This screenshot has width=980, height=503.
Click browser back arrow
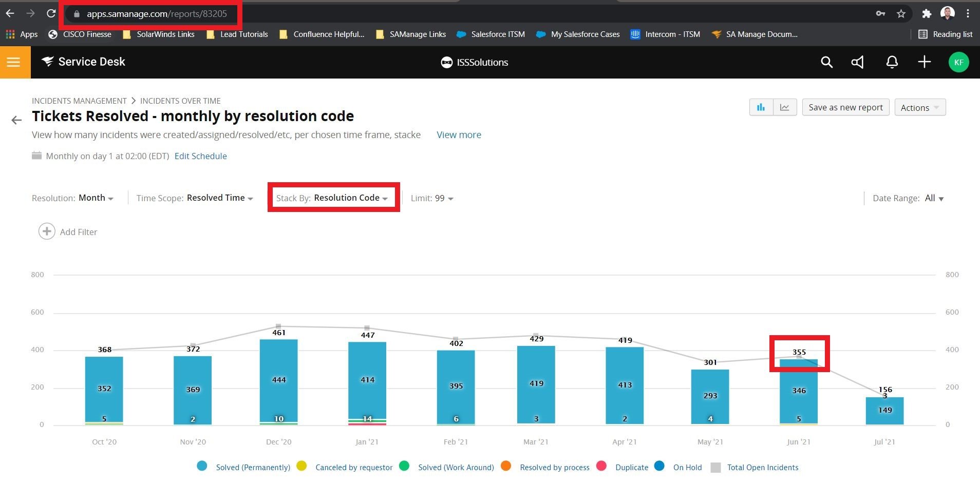click(10, 13)
